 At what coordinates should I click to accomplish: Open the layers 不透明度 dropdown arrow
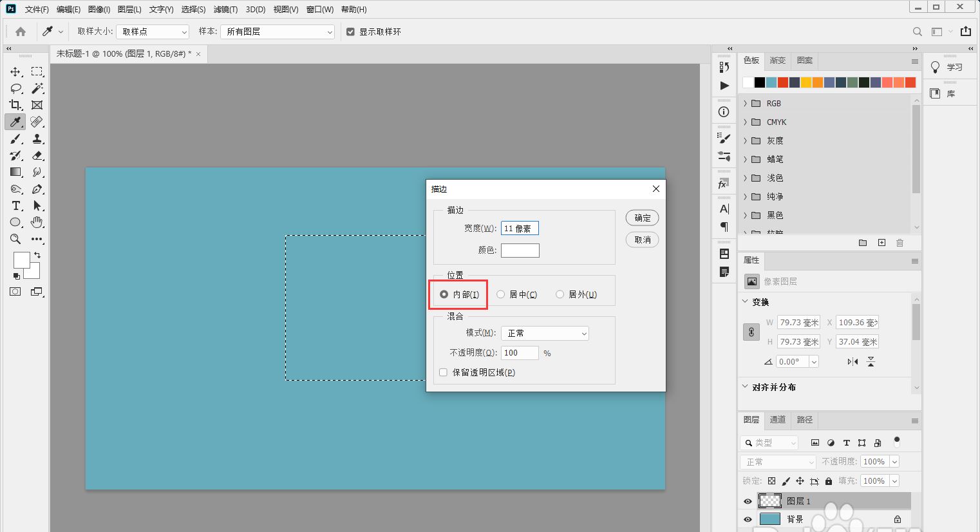coord(894,462)
